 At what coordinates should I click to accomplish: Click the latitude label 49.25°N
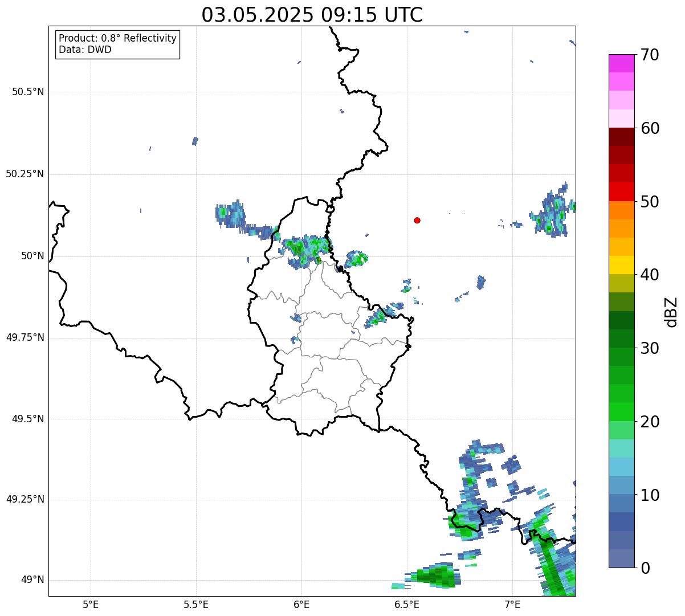pos(25,500)
